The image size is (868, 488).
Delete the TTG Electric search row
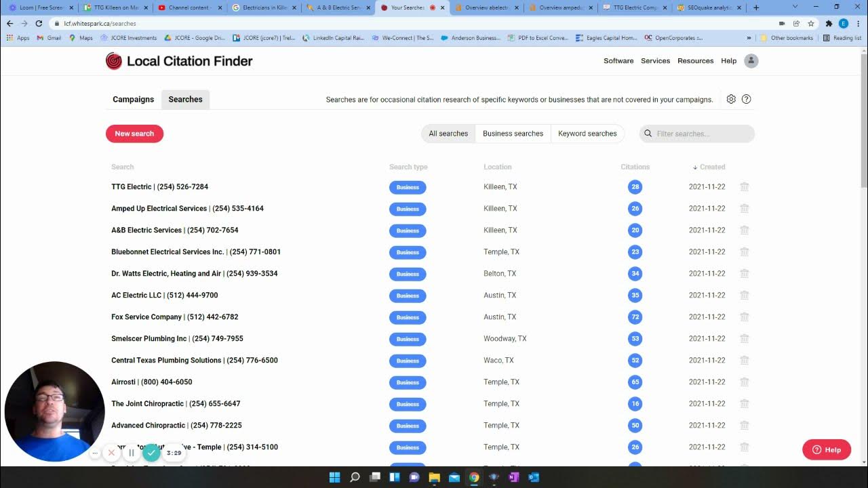coord(744,186)
